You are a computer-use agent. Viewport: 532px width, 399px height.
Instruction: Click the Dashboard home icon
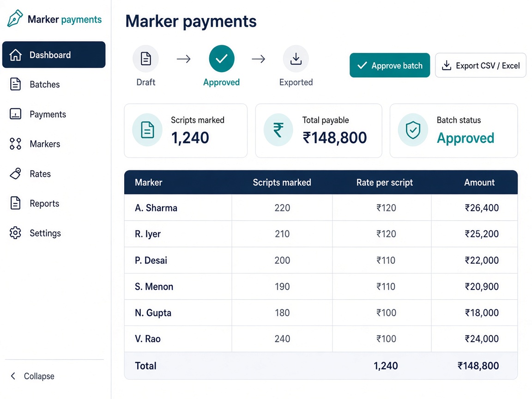tap(15, 54)
